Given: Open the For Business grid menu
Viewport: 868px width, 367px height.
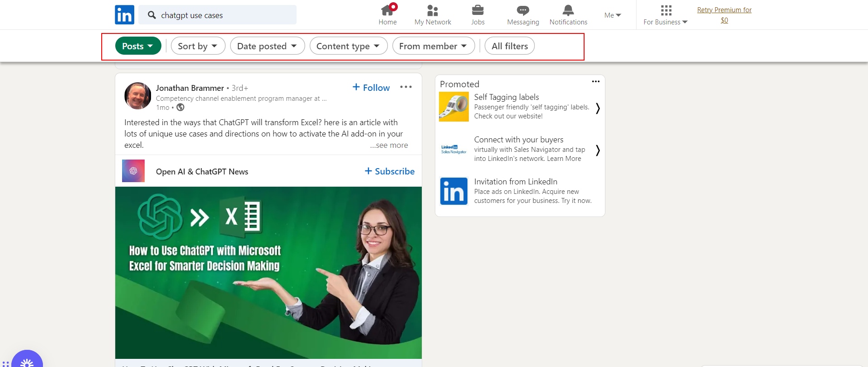Looking at the screenshot, I should coord(665,15).
